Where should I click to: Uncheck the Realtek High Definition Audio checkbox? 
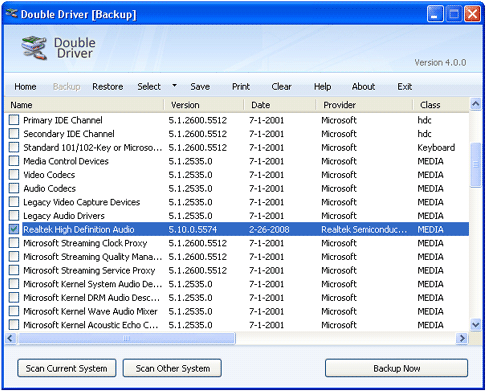[x=14, y=229]
